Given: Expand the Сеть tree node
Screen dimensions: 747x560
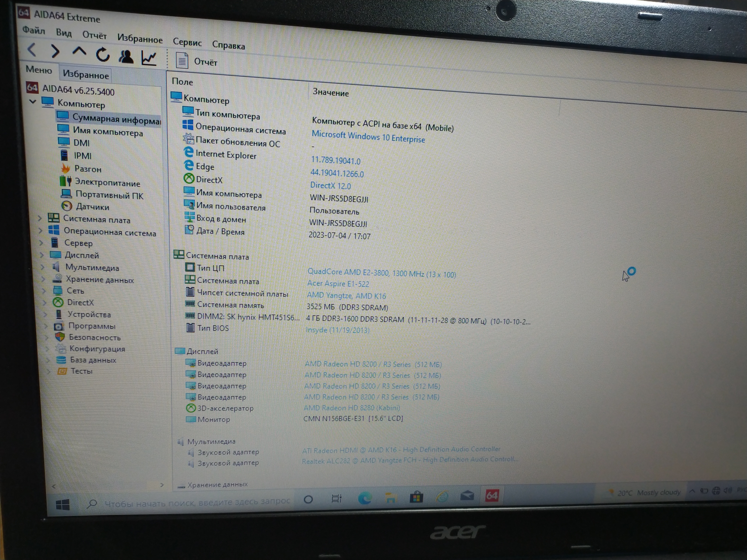Looking at the screenshot, I should [x=44, y=290].
